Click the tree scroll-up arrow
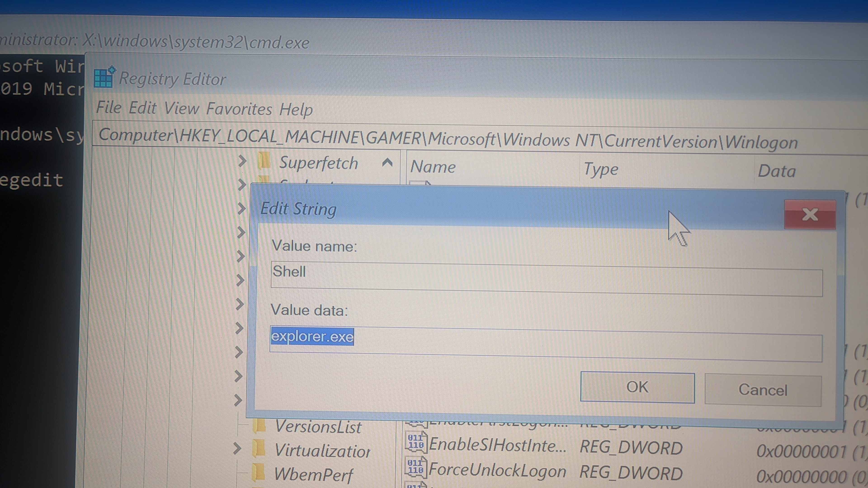Image resolution: width=868 pixels, height=488 pixels. pos(387,163)
